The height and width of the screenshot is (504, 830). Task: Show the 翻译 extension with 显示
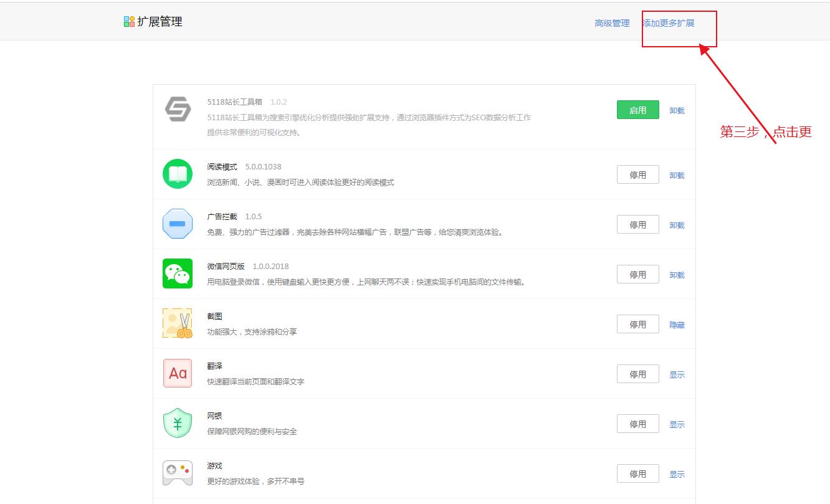click(677, 374)
